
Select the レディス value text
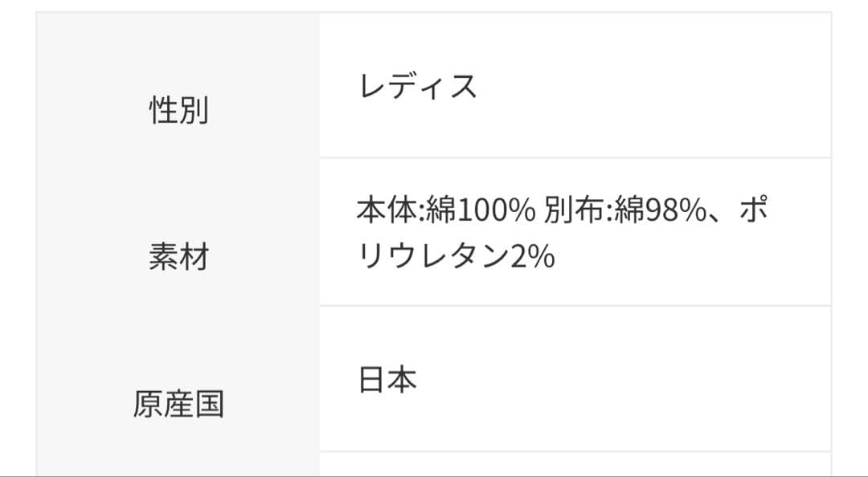[x=417, y=85]
